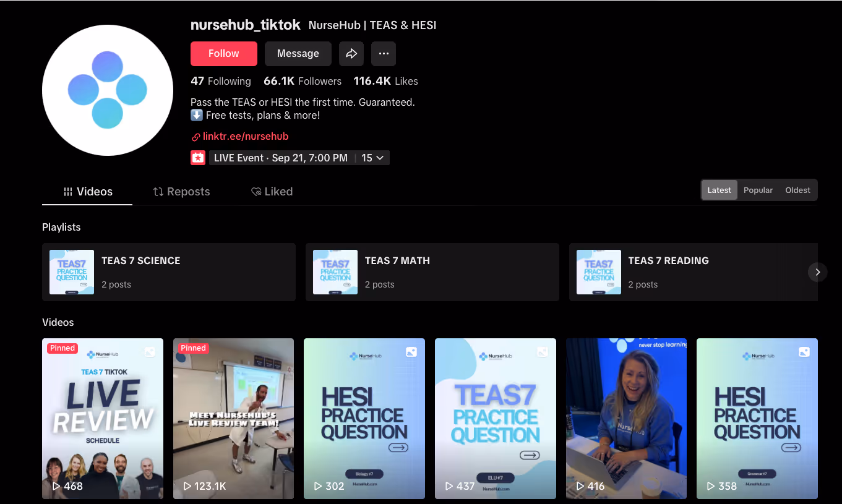Click the share arrow icon
Screen dimensions: 842x504
tap(351, 54)
